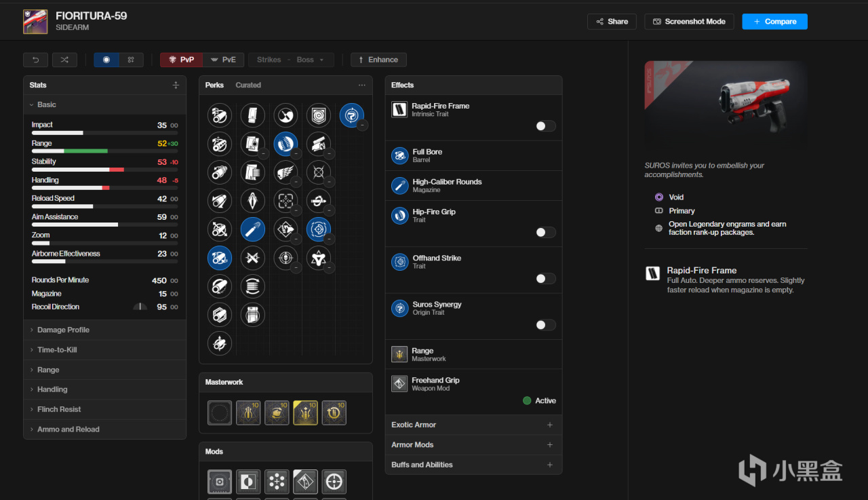Switch to the Perks tab
Screen dimensions: 868x500
tap(214, 85)
